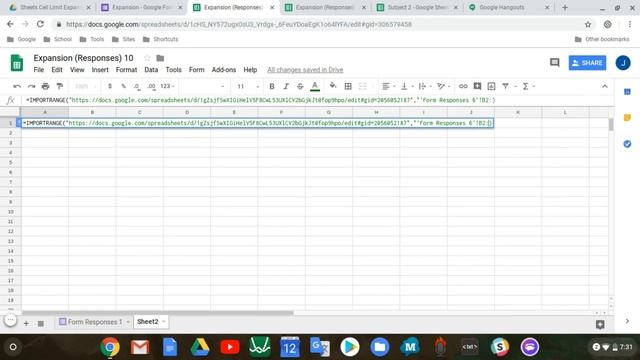The height and width of the screenshot is (360, 640).
Task: Open the fill color picker
Action: 333,86
